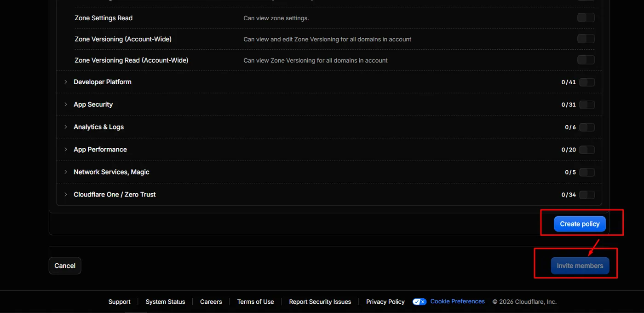Select the App Performance label

pyautogui.click(x=100, y=150)
